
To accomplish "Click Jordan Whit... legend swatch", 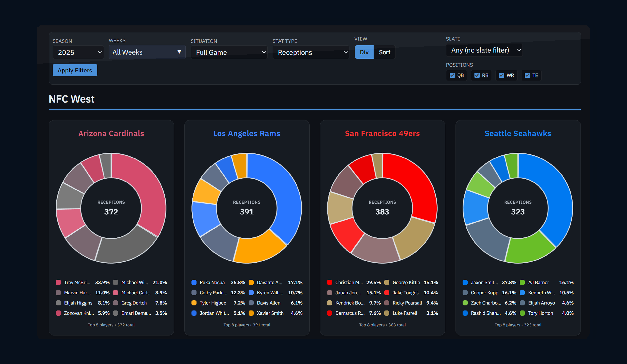I will pos(194,313).
